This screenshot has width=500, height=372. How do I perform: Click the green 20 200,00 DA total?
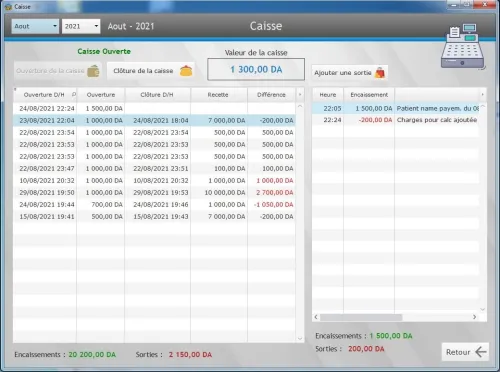tap(92, 355)
